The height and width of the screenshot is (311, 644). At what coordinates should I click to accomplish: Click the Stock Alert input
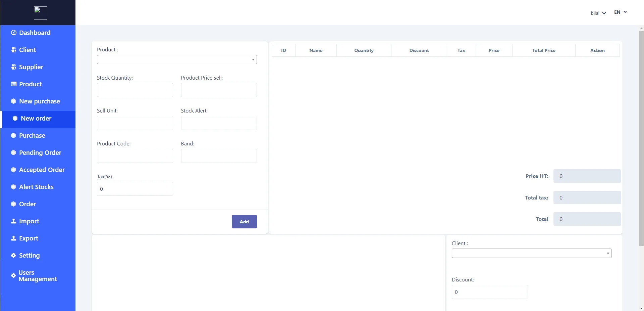[219, 123]
